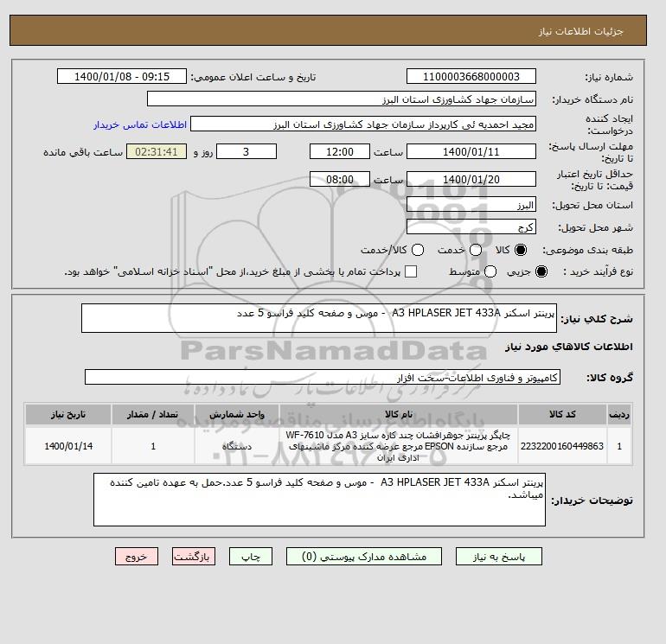Image resolution: width=666 pixels, height=644 pixels.
Task: Click the countdown timer 02:31:41
Action: pyautogui.click(x=157, y=151)
